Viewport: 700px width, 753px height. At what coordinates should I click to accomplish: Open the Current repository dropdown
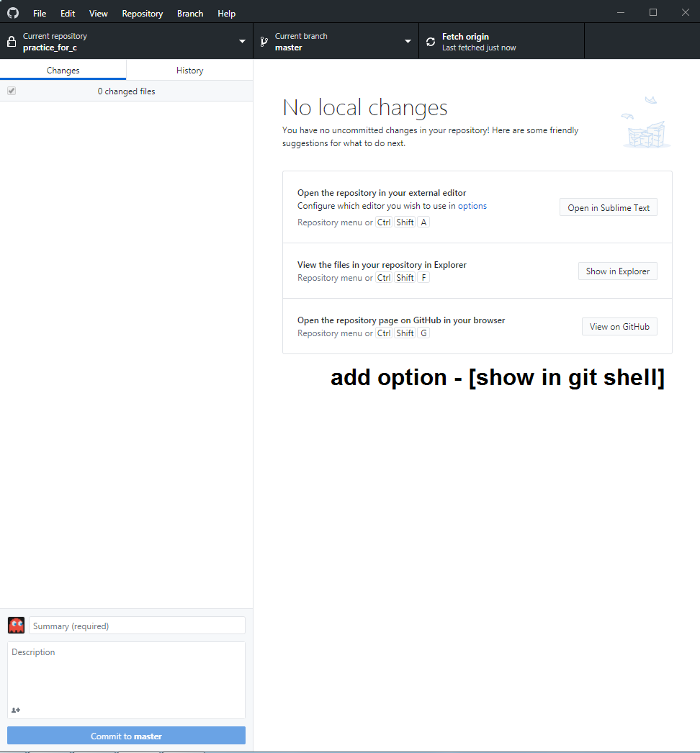coord(242,41)
